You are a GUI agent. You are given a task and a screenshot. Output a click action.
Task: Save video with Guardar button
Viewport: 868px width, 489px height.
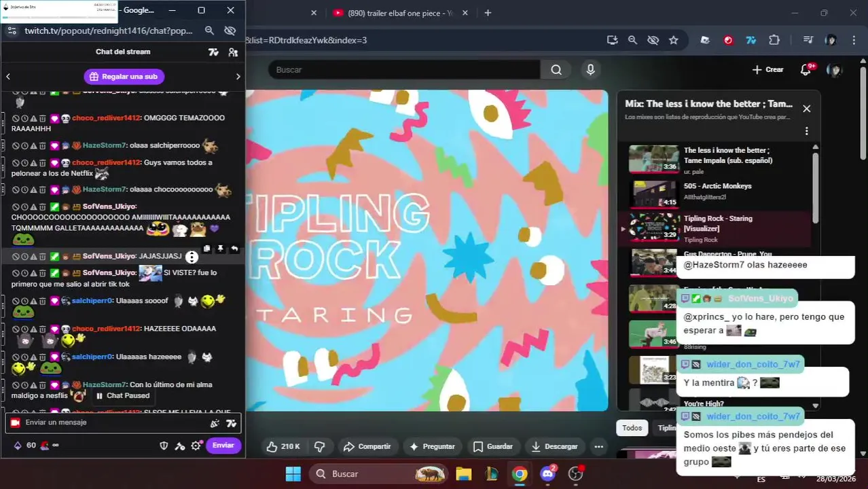pyautogui.click(x=493, y=447)
